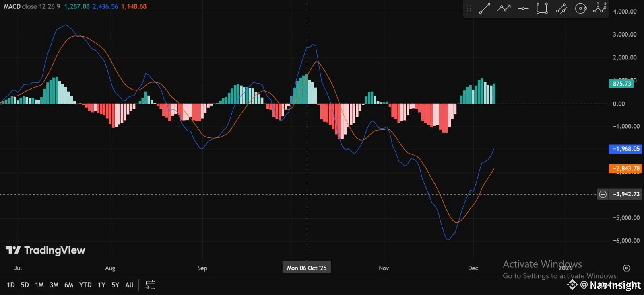Set time range to YTD

pyautogui.click(x=85, y=285)
